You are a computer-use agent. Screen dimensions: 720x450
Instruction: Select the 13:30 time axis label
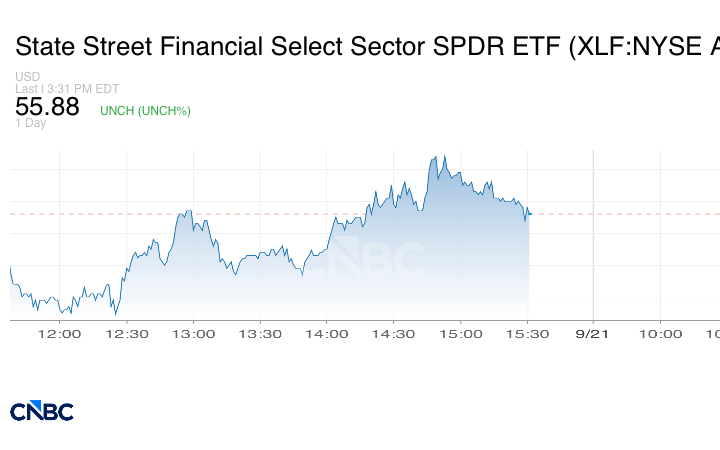pos(260,334)
